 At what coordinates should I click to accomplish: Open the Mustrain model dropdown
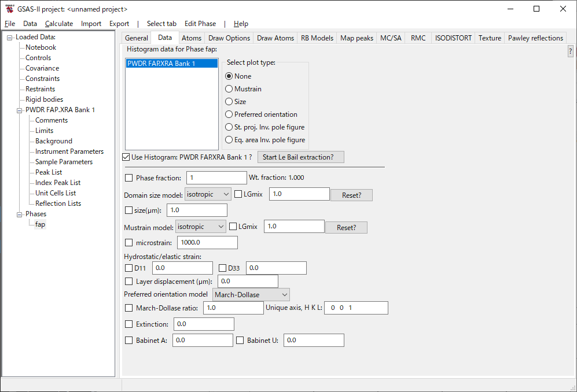(200, 227)
